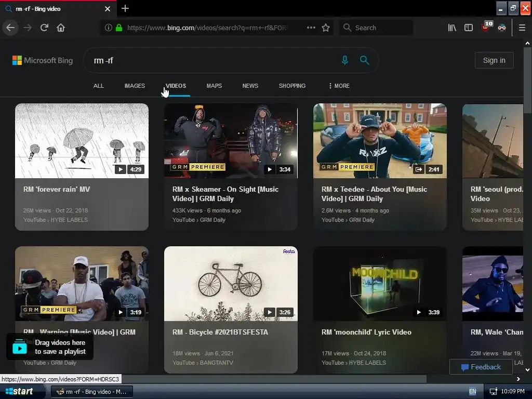The image size is (532, 399).
Task: Play icon on 'RM moonchild' thumbnail
Action: tap(419, 312)
